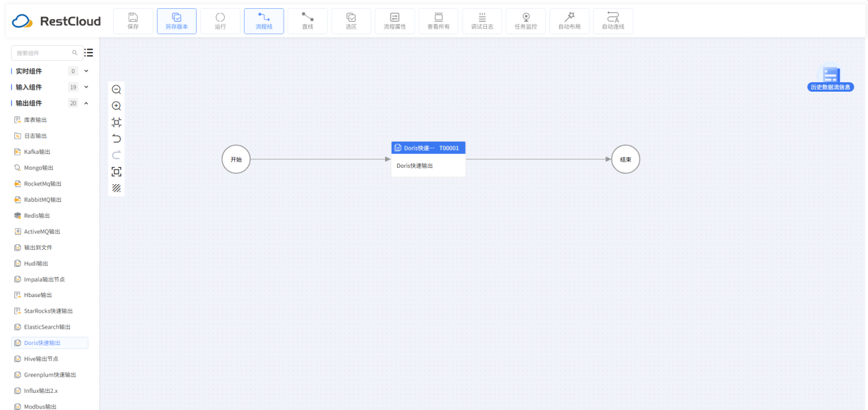Toggle the component list view icon beside the search box

tap(89, 53)
